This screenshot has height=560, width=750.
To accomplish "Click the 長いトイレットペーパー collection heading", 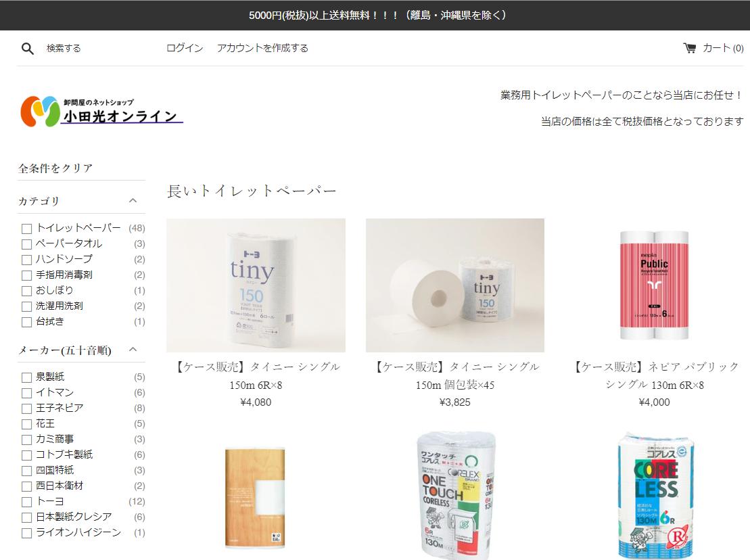I will point(252,191).
